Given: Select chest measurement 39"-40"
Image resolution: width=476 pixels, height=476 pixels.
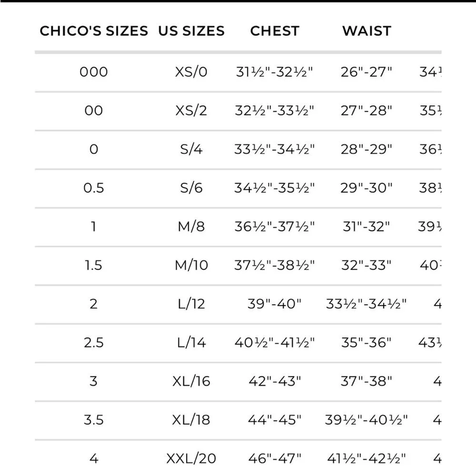Looking at the screenshot, I should pyautogui.click(x=275, y=303).
